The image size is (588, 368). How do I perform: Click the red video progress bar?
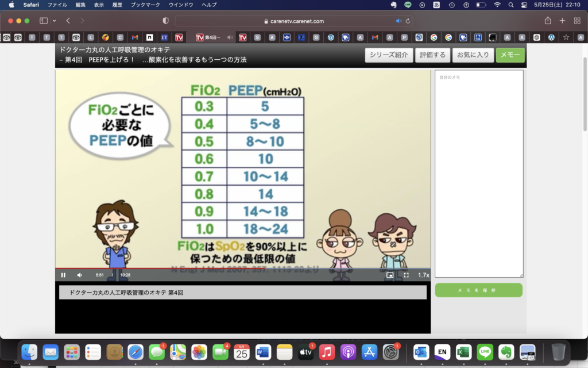[x=172, y=269]
